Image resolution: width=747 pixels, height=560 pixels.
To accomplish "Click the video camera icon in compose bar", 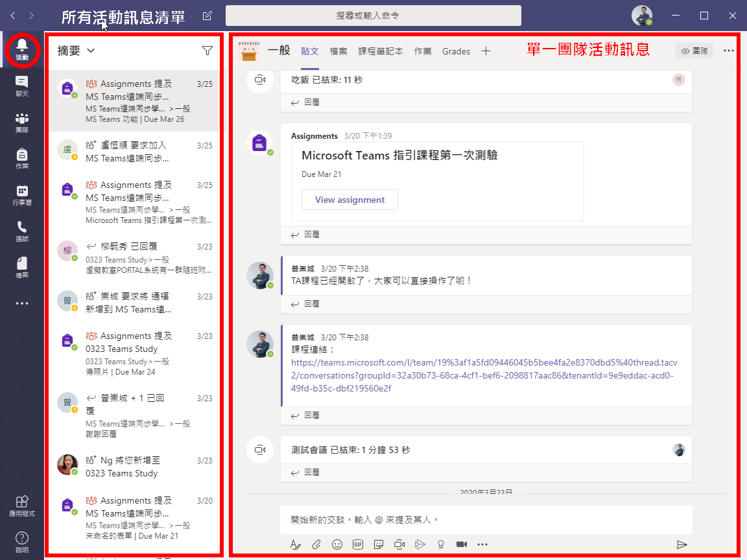I will point(462,544).
